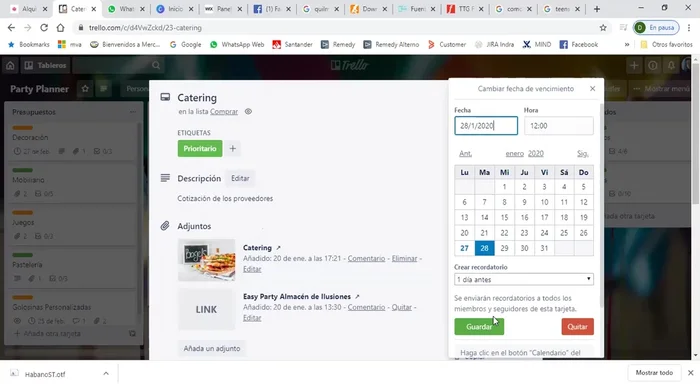
Task: Select day 31 in the calendar
Action: 544,248
